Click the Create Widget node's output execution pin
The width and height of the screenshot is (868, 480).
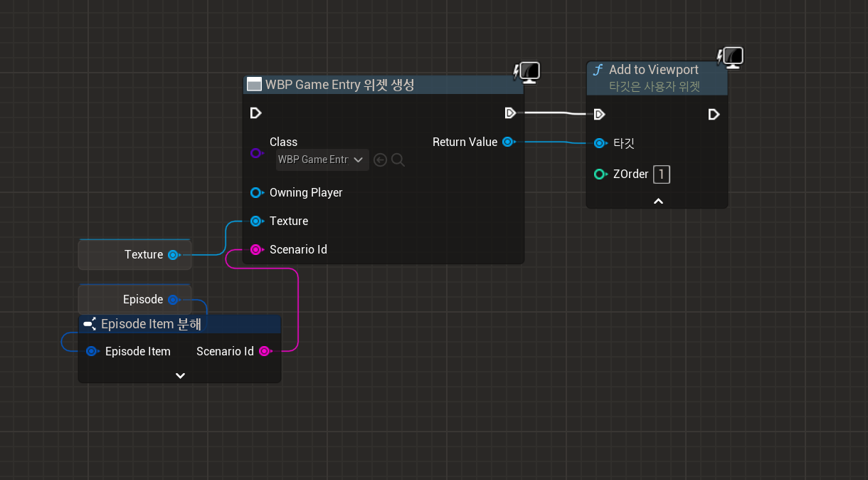(x=509, y=113)
